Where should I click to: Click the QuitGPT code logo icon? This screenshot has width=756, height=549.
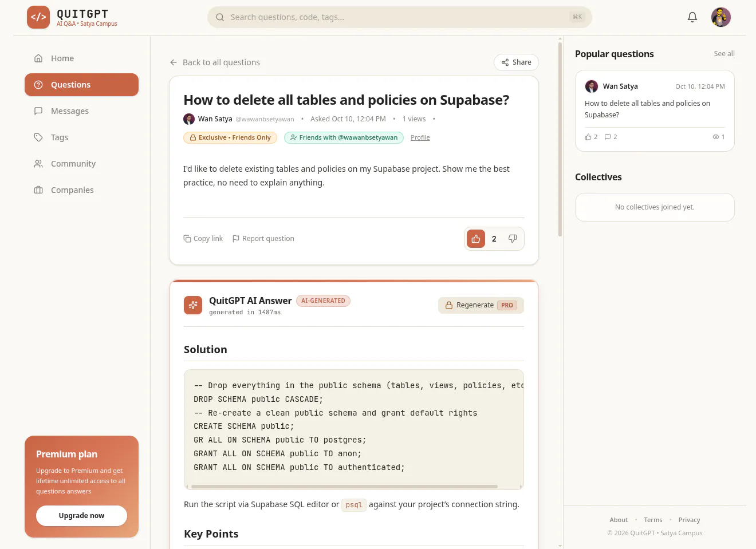[38, 17]
